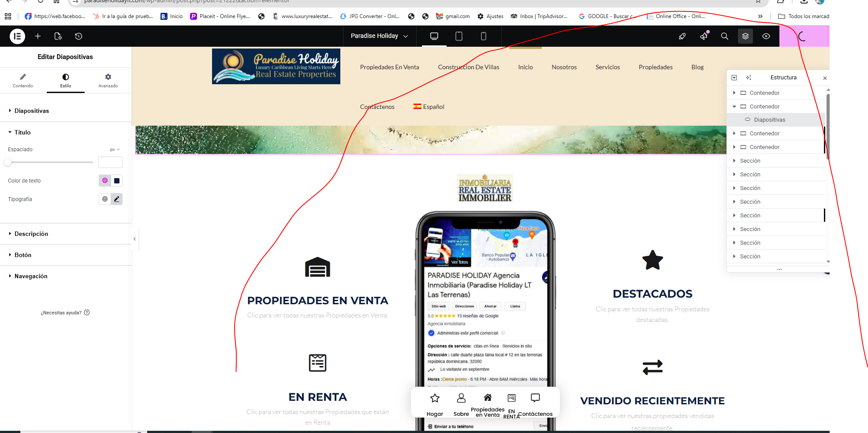The image size is (868, 433).
Task: Click the Inicio site menu item
Action: click(525, 67)
